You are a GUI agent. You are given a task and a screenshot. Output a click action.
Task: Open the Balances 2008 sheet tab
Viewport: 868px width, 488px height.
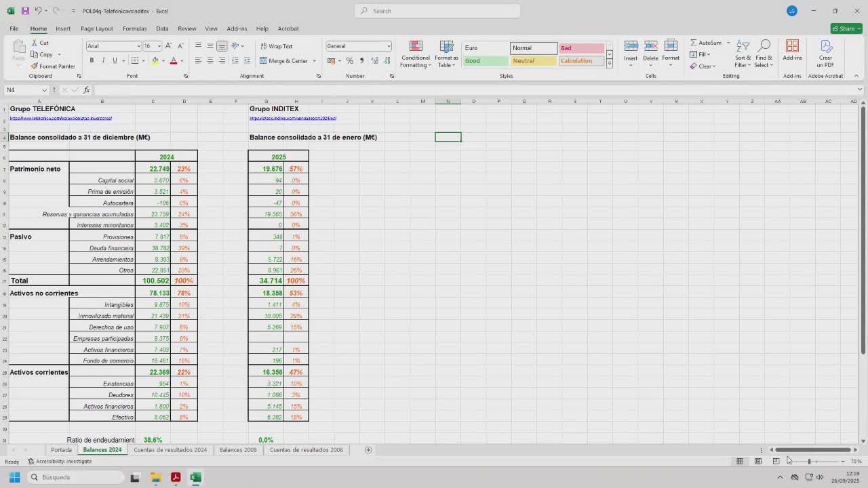tap(238, 449)
